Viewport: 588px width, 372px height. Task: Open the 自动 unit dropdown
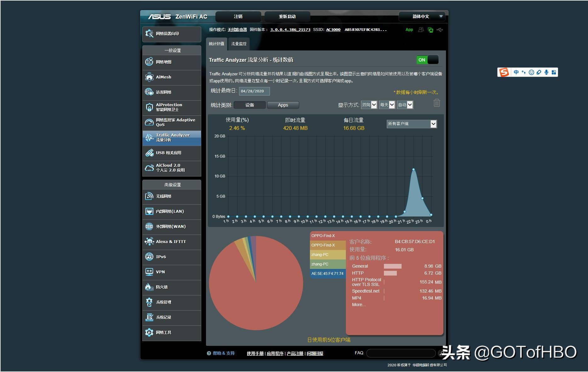(405, 105)
